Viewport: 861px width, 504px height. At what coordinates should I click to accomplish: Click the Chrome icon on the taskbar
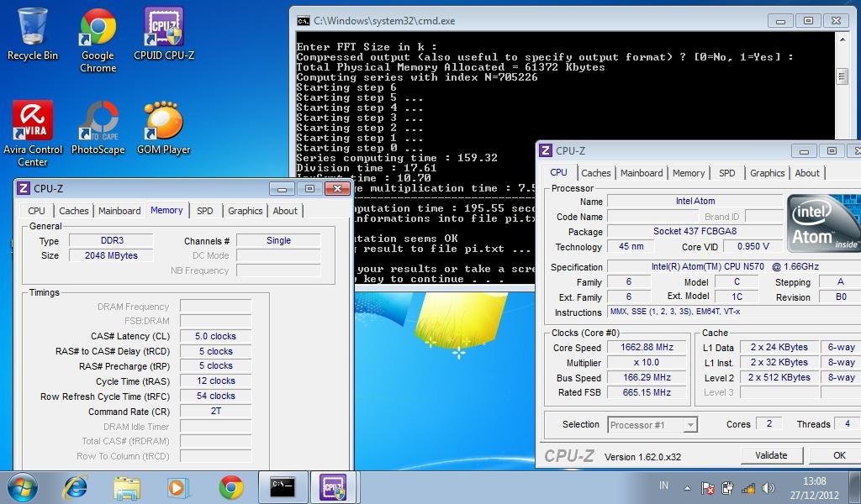230,487
